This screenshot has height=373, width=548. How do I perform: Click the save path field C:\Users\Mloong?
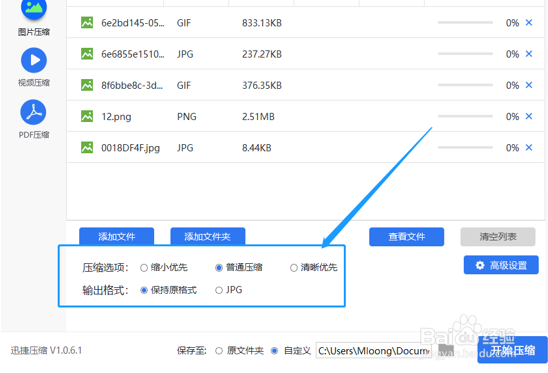pyautogui.click(x=374, y=350)
